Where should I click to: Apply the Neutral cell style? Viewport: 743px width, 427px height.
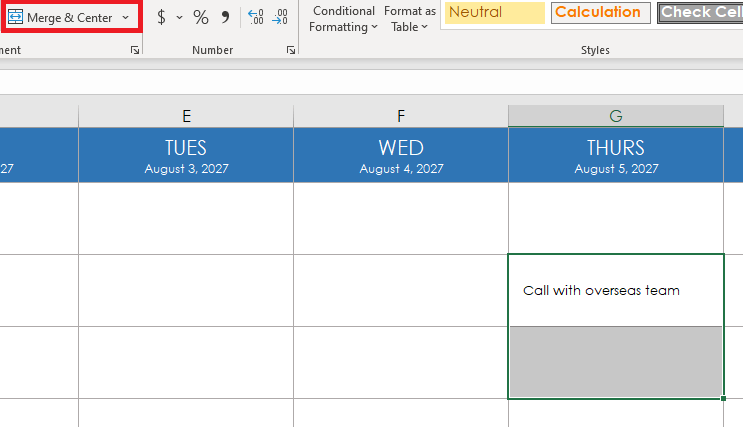click(x=495, y=13)
